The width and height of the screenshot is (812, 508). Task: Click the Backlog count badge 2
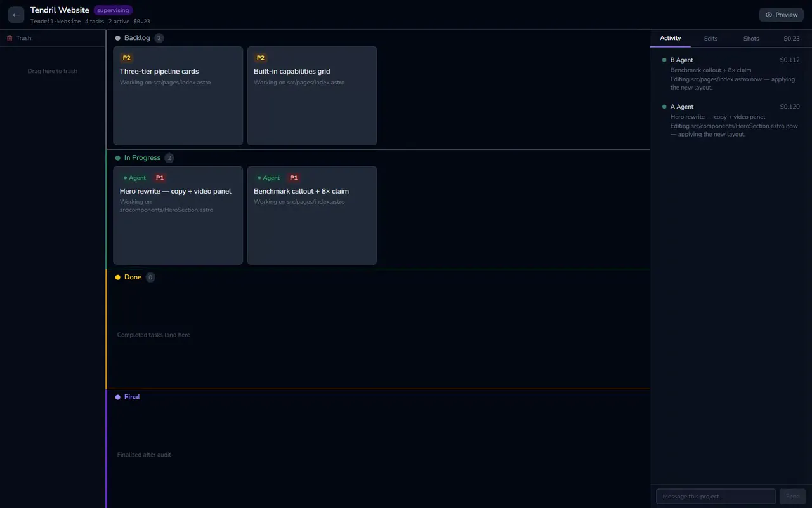point(159,38)
